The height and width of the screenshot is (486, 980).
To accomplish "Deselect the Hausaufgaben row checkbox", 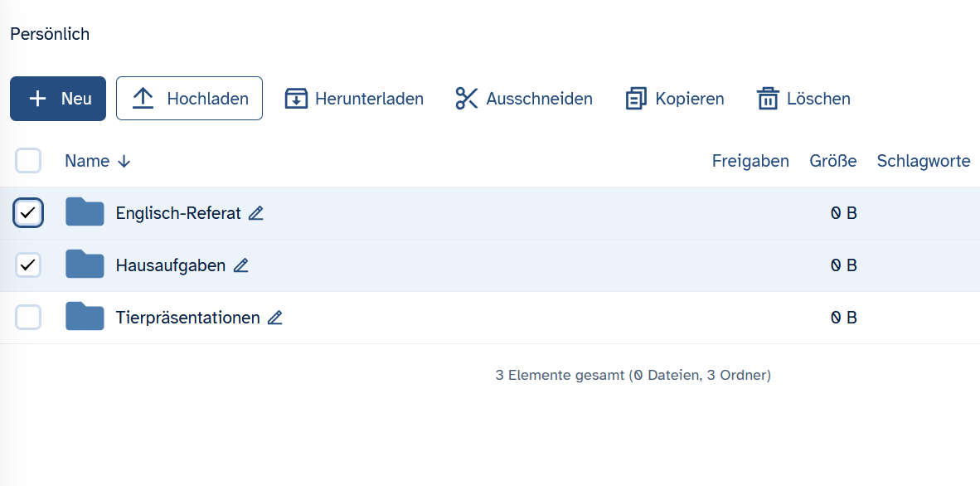I will (x=28, y=265).
